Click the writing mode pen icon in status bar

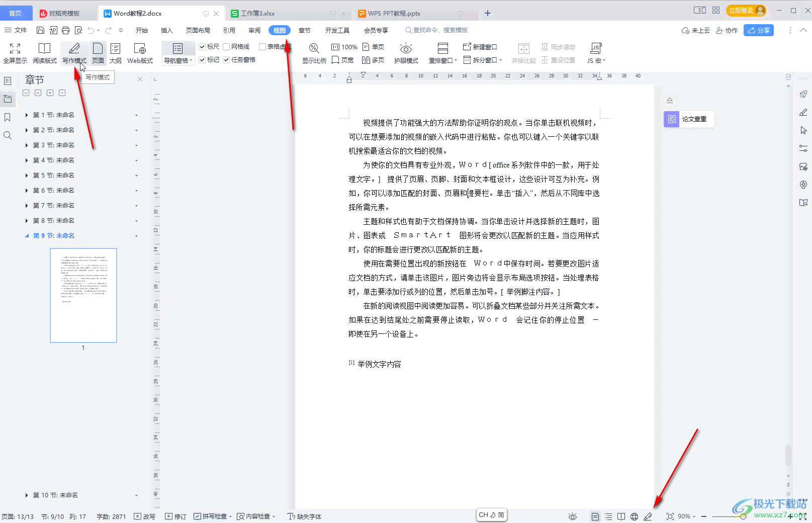pos(648,516)
